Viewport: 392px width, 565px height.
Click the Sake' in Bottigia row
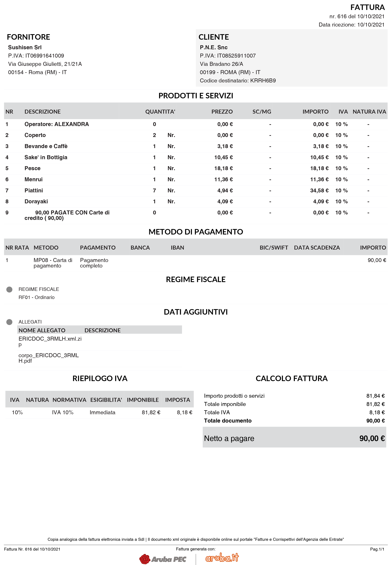(x=46, y=157)
